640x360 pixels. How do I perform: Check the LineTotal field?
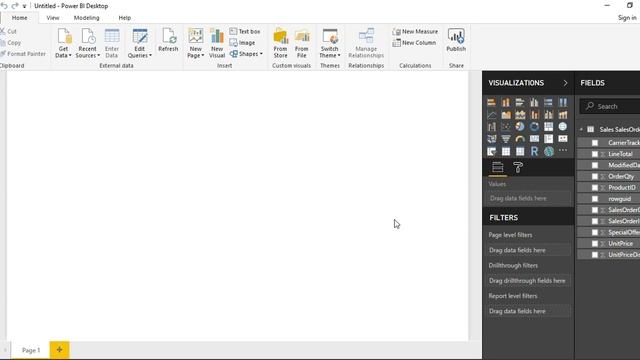[595, 154]
